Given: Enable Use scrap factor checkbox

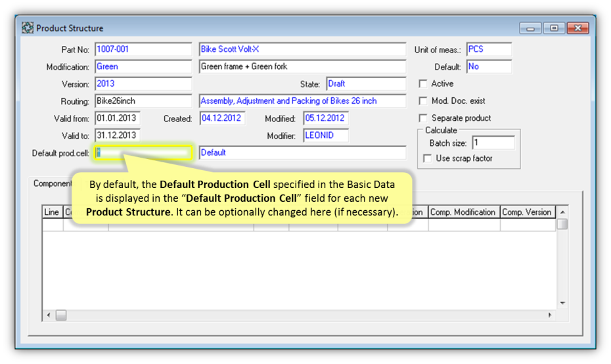Looking at the screenshot, I should coord(428,158).
